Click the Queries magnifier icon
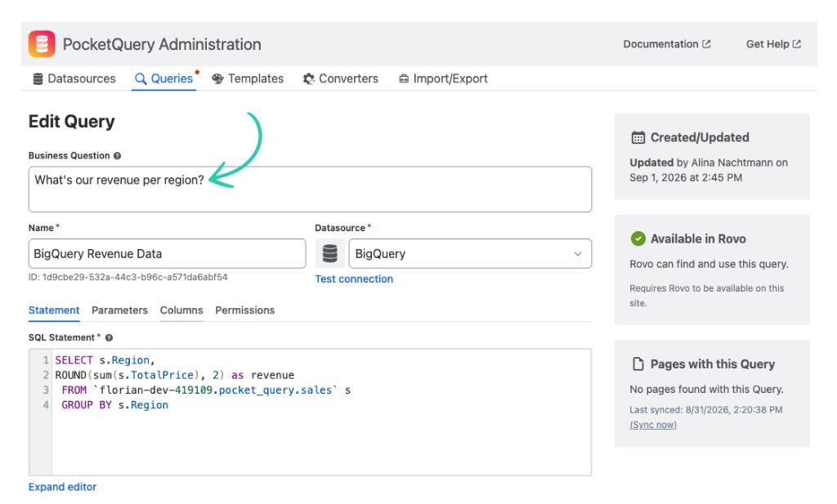Viewport: 837px width, 504px height. (141, 79)
